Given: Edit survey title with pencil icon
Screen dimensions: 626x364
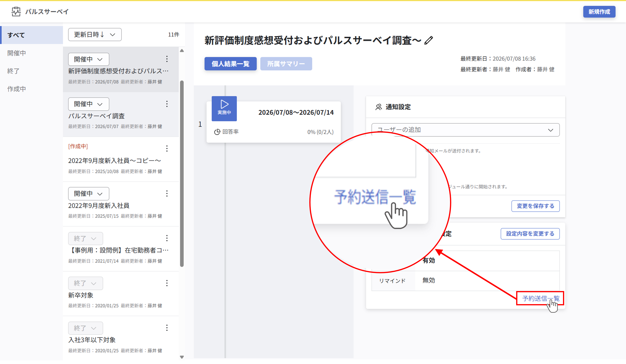Looking at the screenshot, I should point(429,40).
